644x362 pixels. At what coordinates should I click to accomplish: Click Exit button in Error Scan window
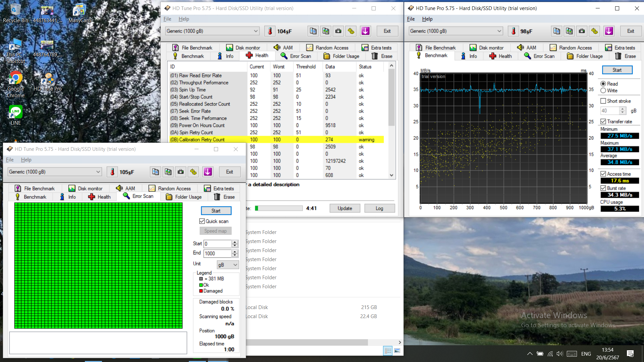coord(229,172)
